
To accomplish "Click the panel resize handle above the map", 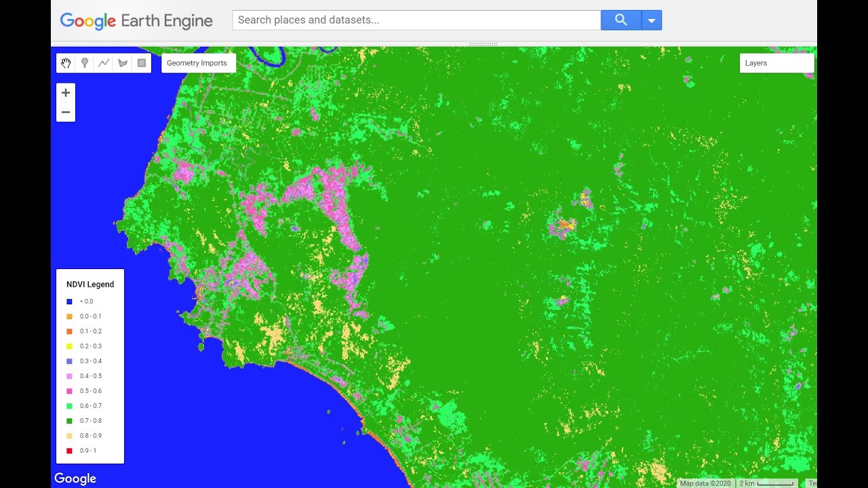I will pyautogui.click(x=484, y=44).
